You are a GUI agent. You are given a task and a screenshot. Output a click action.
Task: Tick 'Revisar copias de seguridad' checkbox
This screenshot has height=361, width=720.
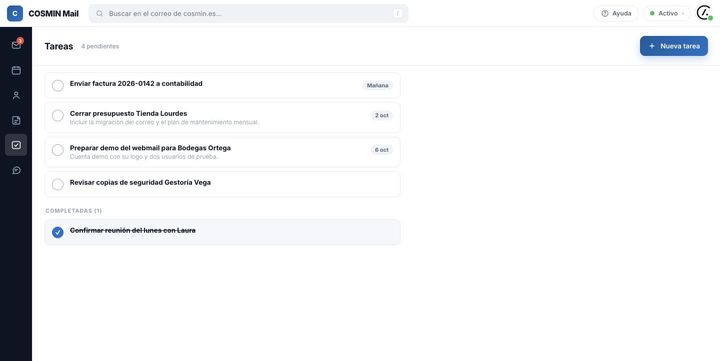[58, 184]
